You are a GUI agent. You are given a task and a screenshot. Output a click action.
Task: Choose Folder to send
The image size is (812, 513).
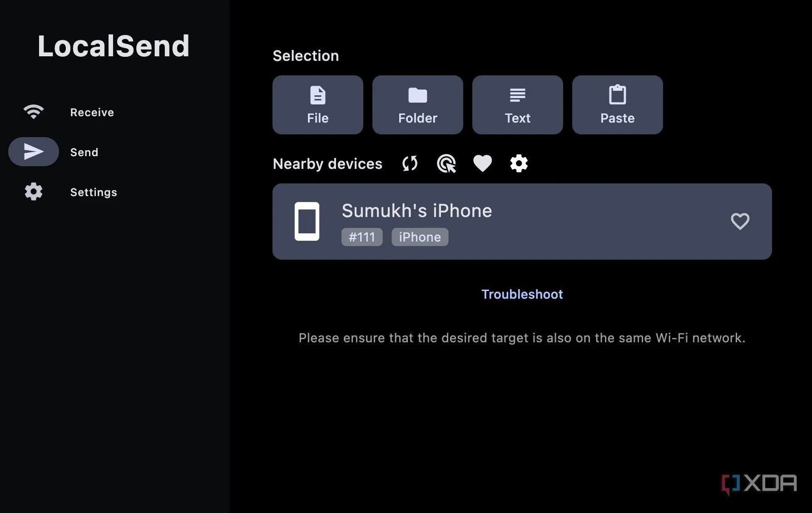[418, 105]
